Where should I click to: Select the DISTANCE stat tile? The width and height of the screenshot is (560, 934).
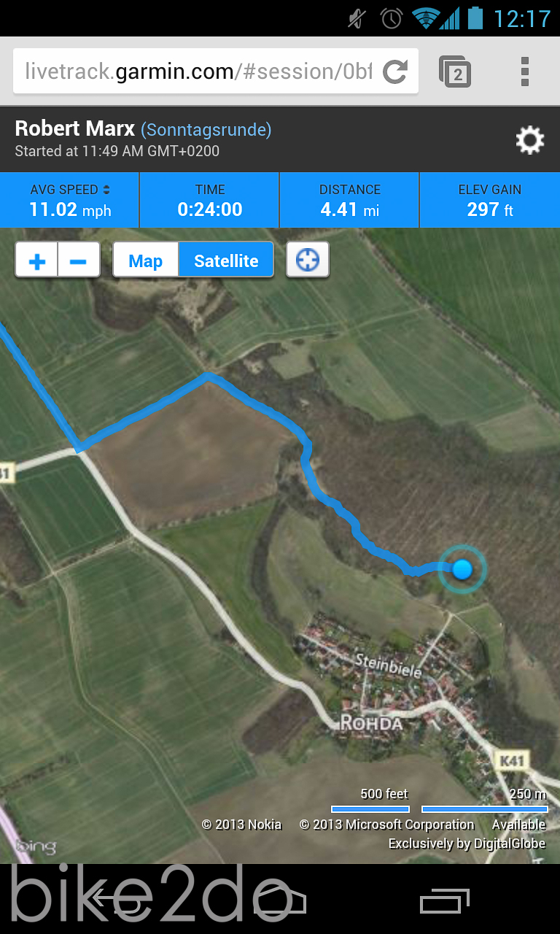[x=349, y=200]
